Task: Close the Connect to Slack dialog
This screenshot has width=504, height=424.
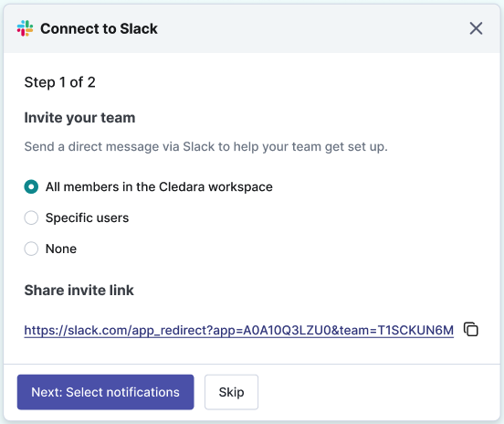Action: [x=476, y=28]
